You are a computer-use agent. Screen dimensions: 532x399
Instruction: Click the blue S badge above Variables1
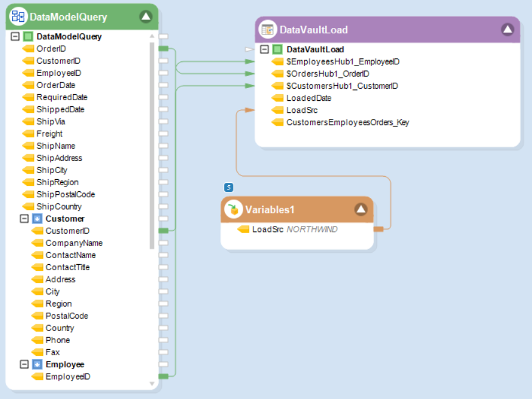click(229, 187)
